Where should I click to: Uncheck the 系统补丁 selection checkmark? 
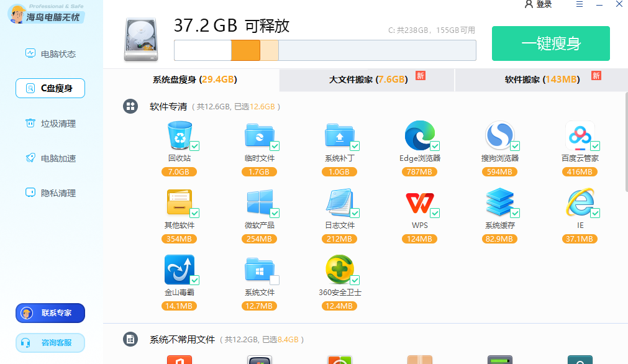(x=356, y=145)
